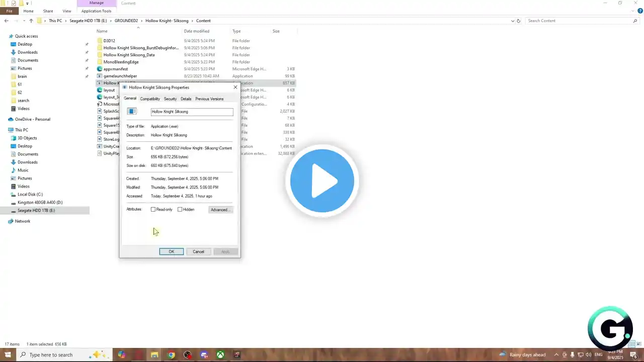
Task: Click Quick Access Toolbar properties checkmark icon
Action: pyautogui.click(x=14, y=3)
